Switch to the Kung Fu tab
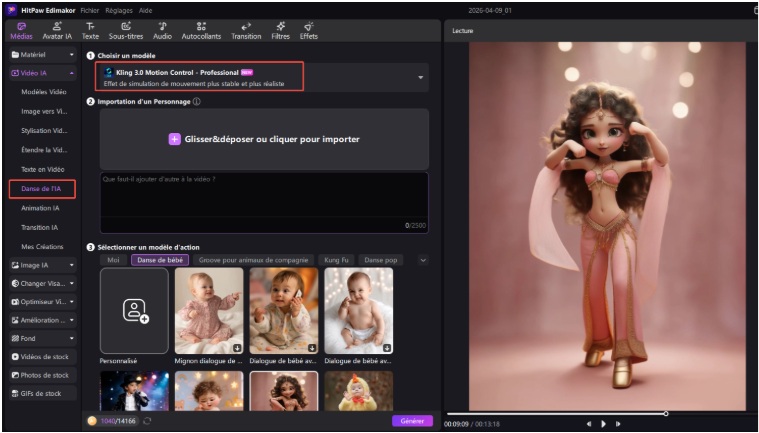Viewport: 759px width, 433px height. pyautogui.click(x=337, y=260)
